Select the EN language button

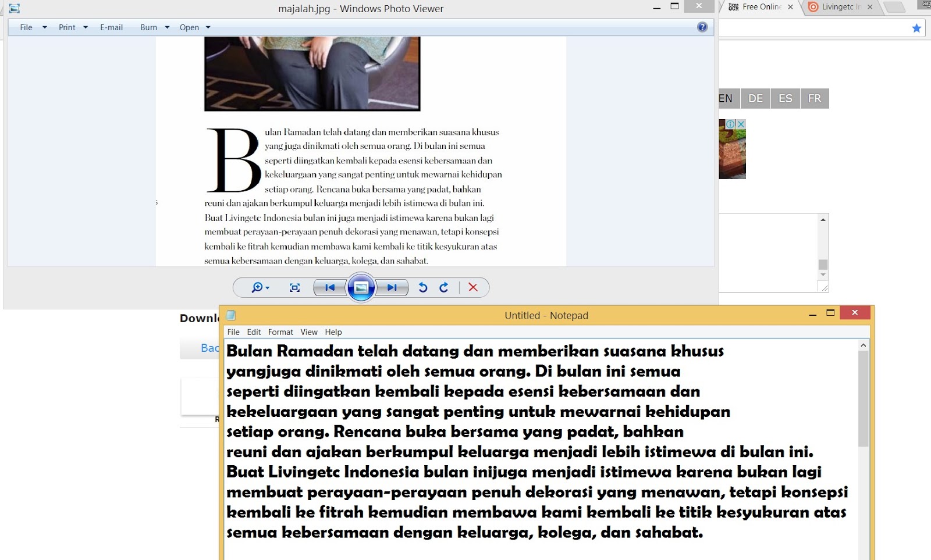[x=726, y=98]
